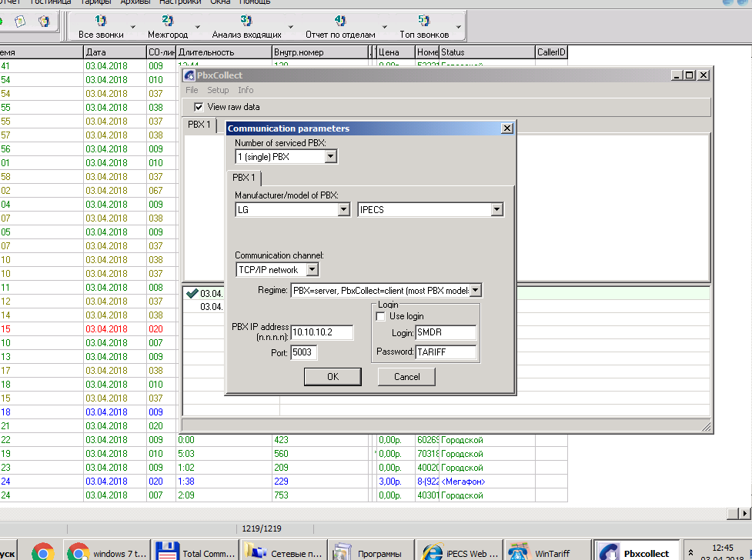
Task: Enable the 'Use login' checkbox
Action: pos(379,316)
